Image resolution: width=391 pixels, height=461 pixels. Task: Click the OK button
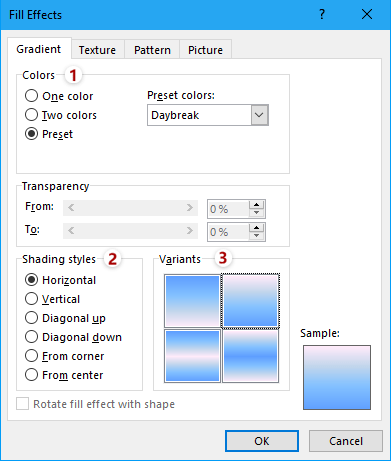click(x=262, y=441)
